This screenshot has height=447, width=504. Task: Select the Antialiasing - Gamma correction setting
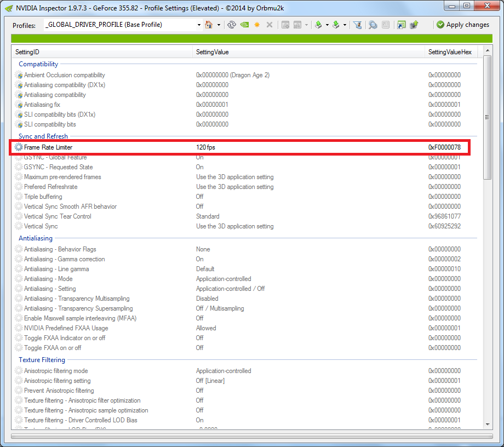coord(64,259)
